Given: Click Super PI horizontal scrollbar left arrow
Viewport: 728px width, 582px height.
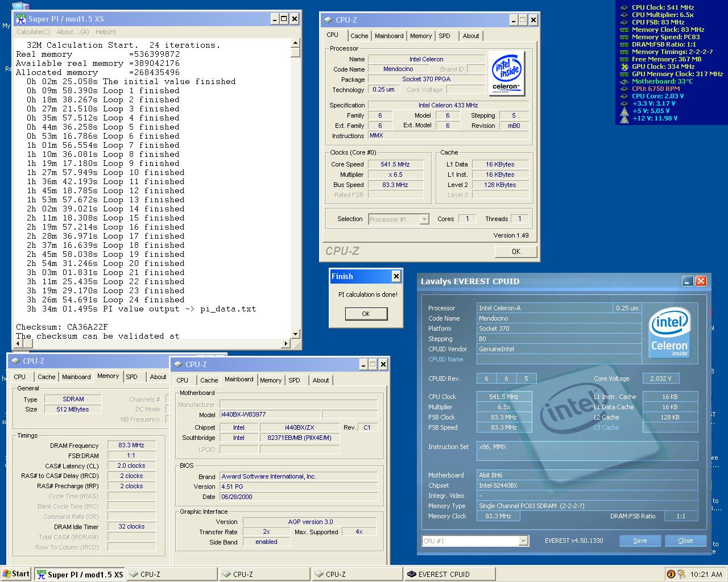Looking at the screenshot, I should pyautogui.click(x=17, y=343).
